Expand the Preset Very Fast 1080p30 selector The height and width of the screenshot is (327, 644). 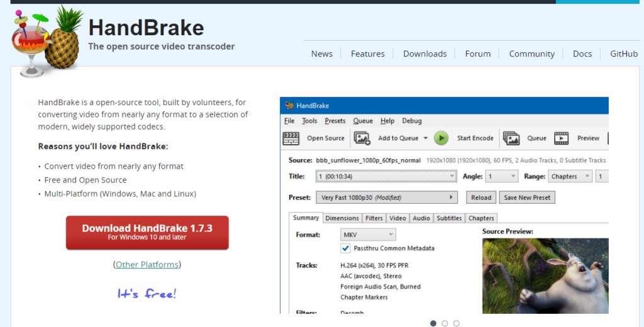point(387,197)
